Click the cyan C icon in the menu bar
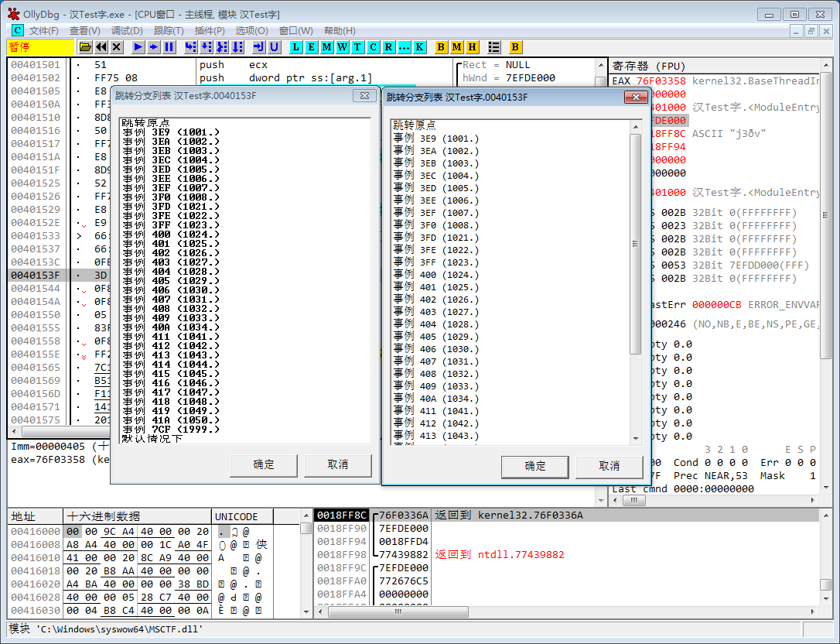The image size is (840, 644). [17, 30]
